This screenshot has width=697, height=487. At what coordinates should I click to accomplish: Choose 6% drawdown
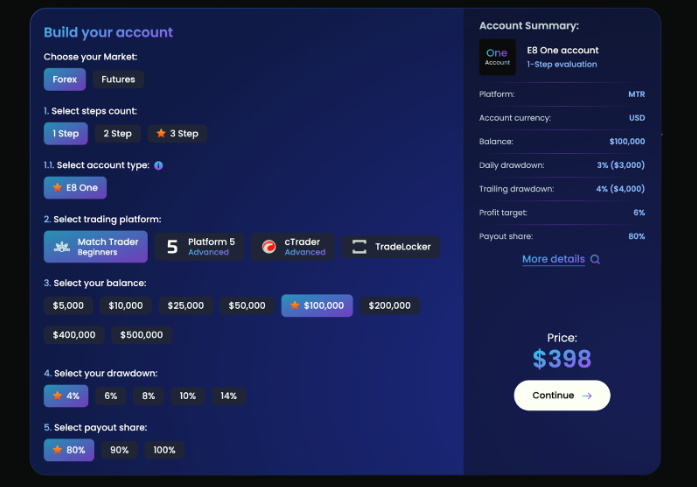(x=111, y=396)
